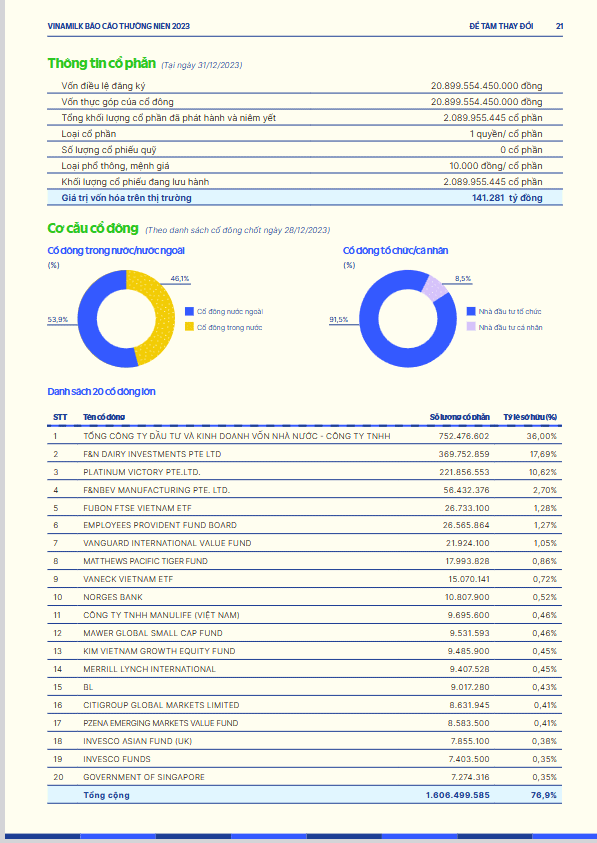Click the yellow 'Cổ đông trong nước' legend swatch

click(189, 327)
